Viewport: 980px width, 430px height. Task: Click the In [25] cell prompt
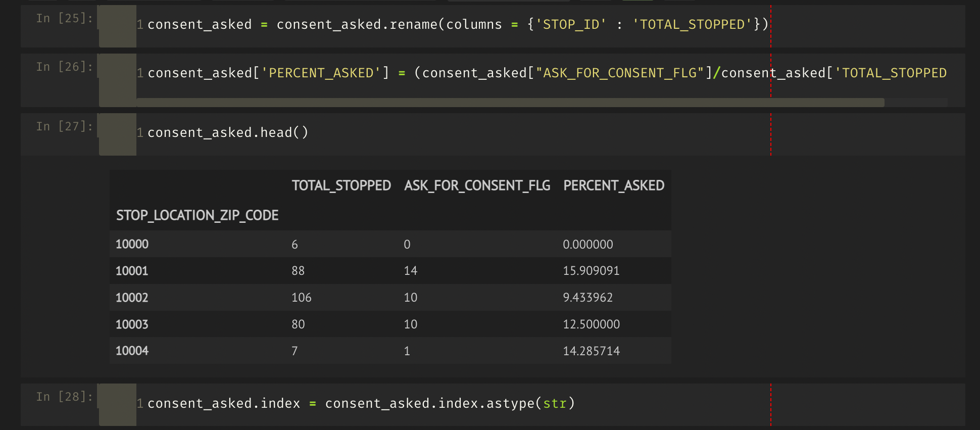point(64,19)
